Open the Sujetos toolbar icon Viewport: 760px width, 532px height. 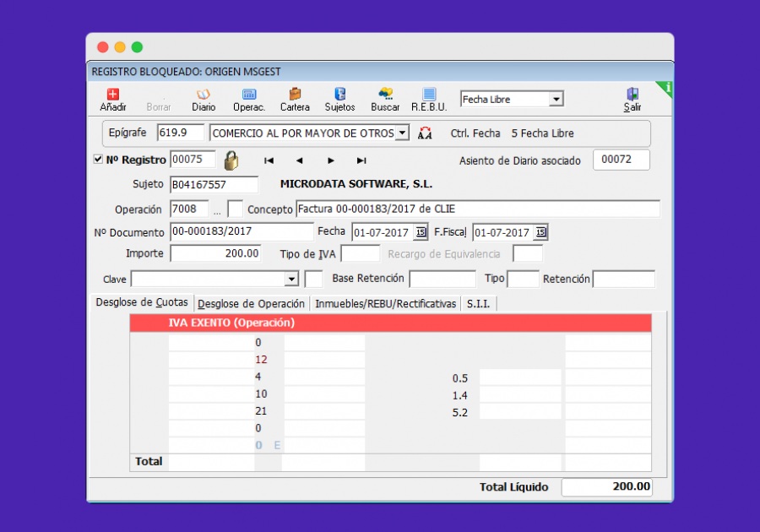[339, 100]
